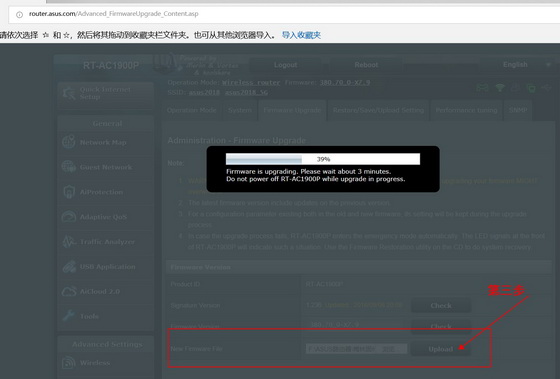The width and height of the screenshot is (560, 379).
Task: Click the Reboot button
Action: point(366,65)
